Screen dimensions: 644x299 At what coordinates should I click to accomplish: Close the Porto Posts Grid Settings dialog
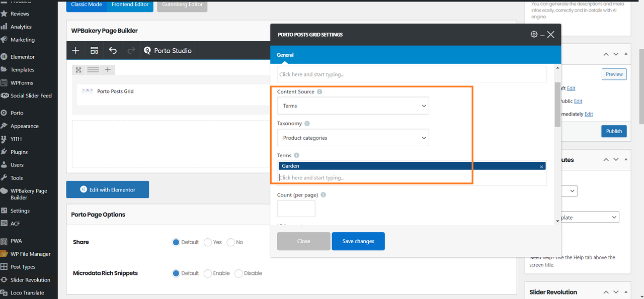[x=551, y=34]
